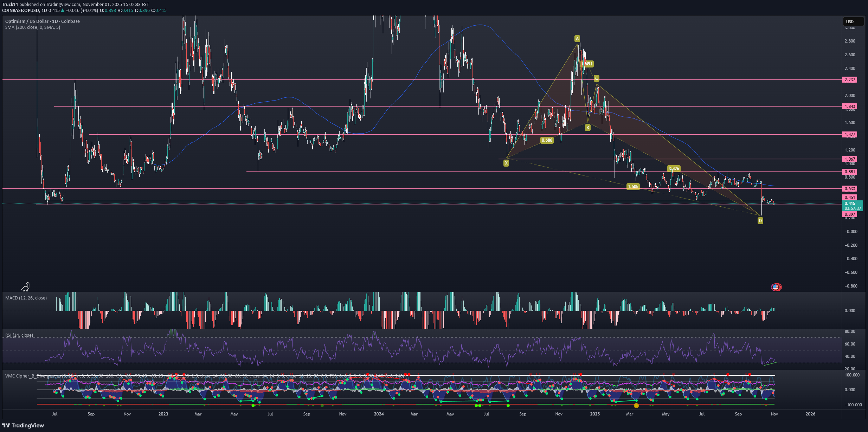The height and width of the screenshot is (432, 868).
Task: Click the Truck14 author name
Action: 10,5
